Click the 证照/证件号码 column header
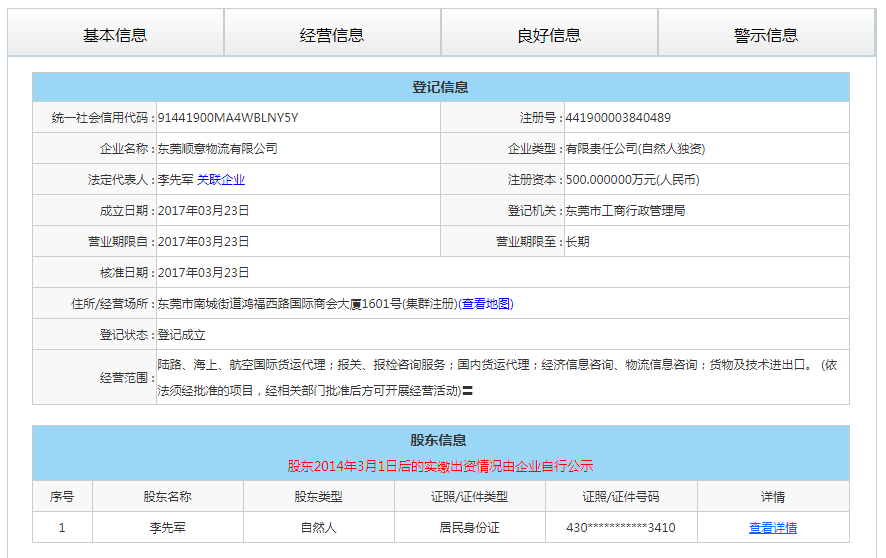 coord(621,497)
